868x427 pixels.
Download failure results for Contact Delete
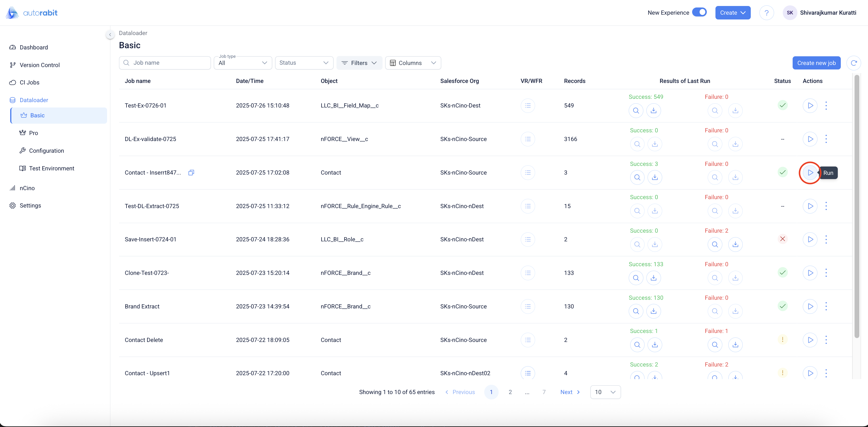[735, 345]
